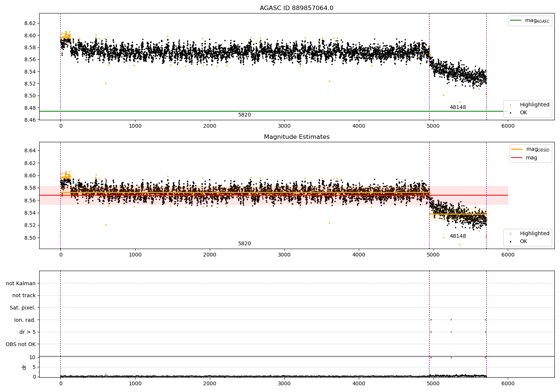
Task: Click the "5" tick on the dr axis
Action: tap(34, 367)
